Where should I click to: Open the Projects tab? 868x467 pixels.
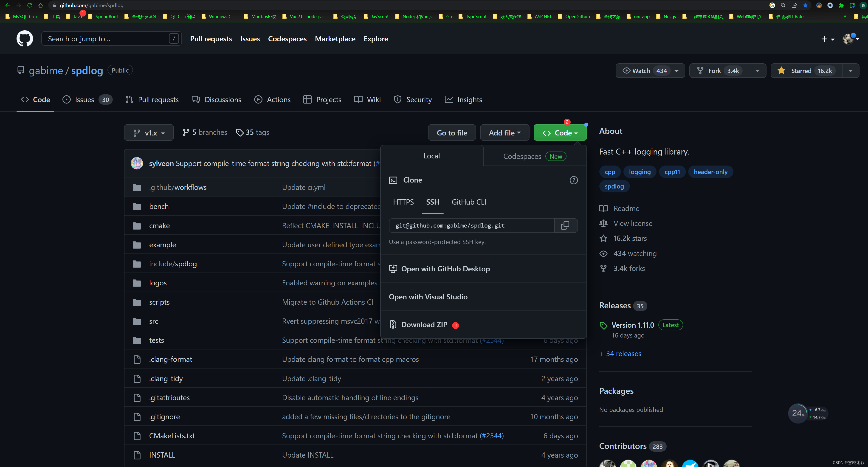coord(322,100)
